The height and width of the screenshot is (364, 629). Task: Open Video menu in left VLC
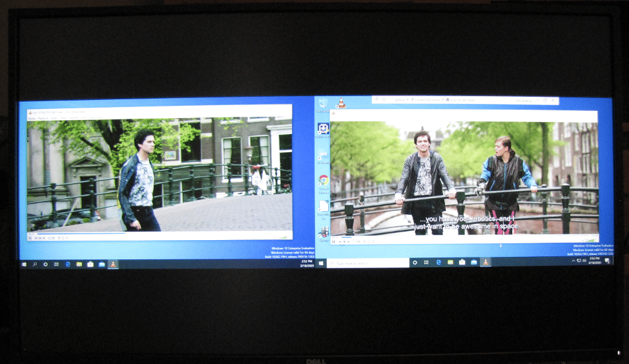point(64,119)
